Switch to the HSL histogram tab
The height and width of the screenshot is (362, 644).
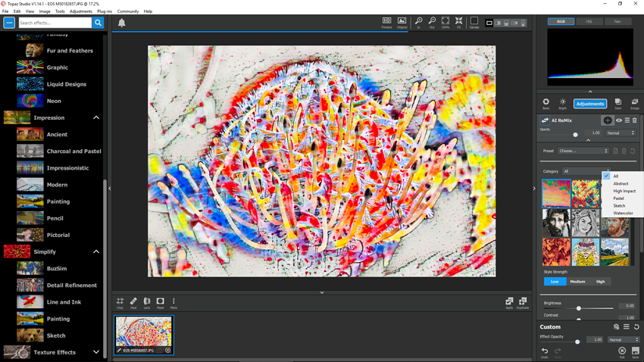(x=589, y=21)
